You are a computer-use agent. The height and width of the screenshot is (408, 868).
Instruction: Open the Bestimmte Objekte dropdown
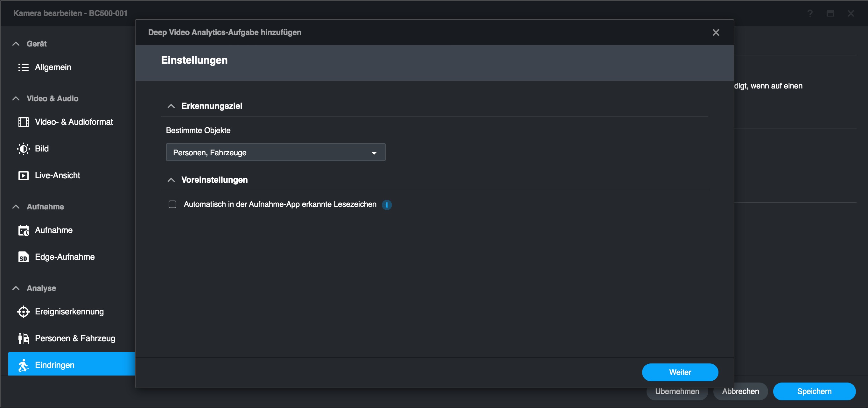[275, 153]
